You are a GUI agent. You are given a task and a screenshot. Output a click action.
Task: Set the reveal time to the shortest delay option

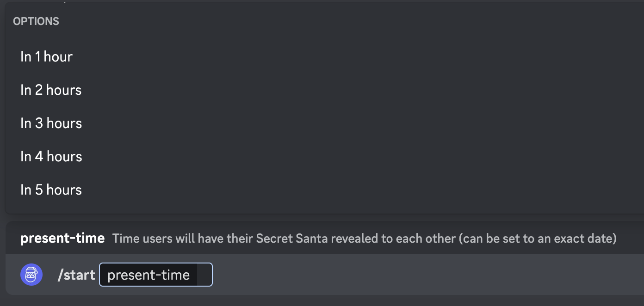pos(46,56)
